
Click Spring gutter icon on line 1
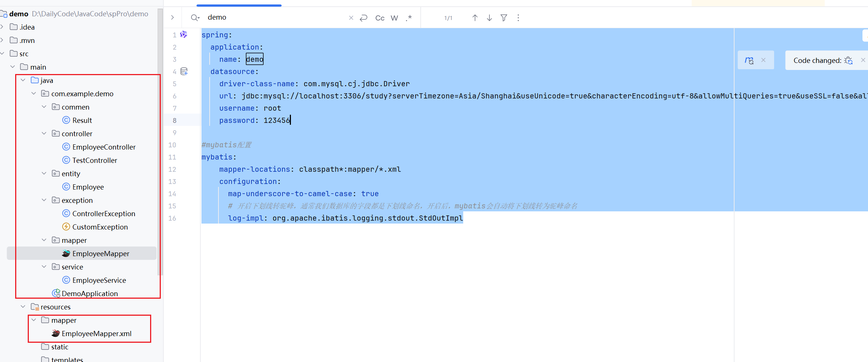click(183, 34)
